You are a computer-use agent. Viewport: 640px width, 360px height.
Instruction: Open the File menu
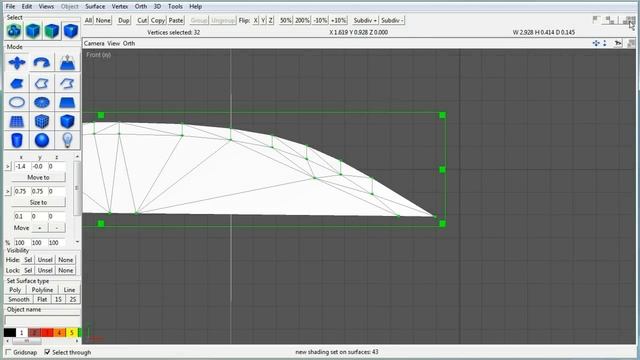tap(10, 7)
